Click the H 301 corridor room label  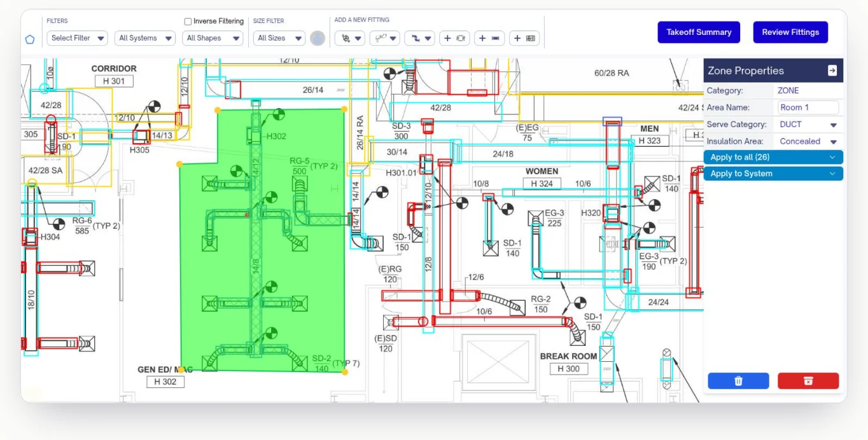pyautogui.click(x=114, y=81)
